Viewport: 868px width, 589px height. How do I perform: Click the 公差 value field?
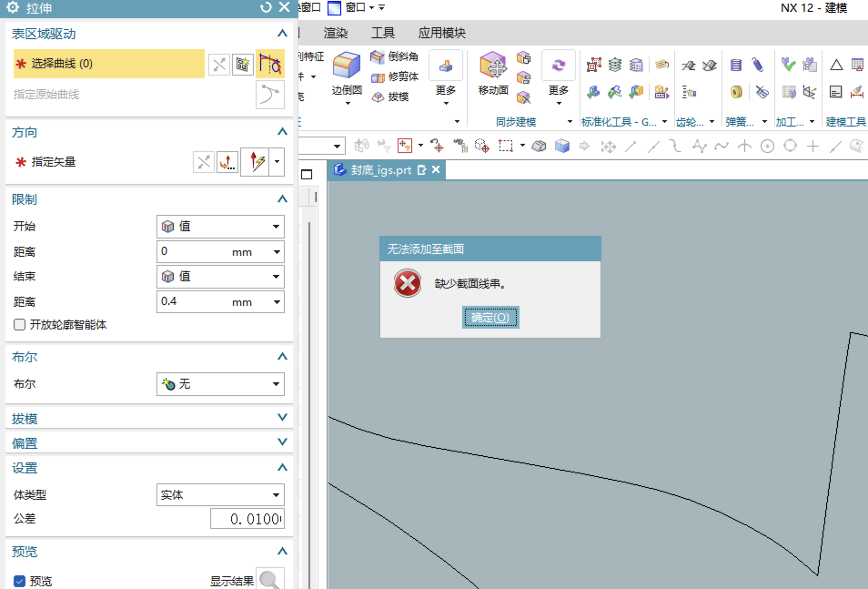(x=247, y=519)
